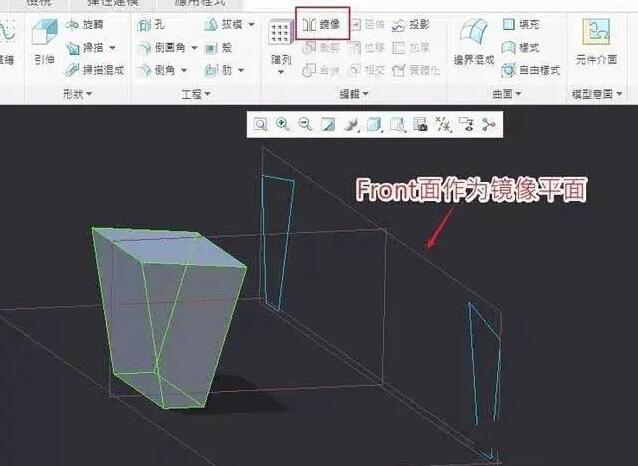638x466 pixels.
Task: Click the greyed Solidify (實體化) tool
Action: pyautogui.click(x=416, y=71)
